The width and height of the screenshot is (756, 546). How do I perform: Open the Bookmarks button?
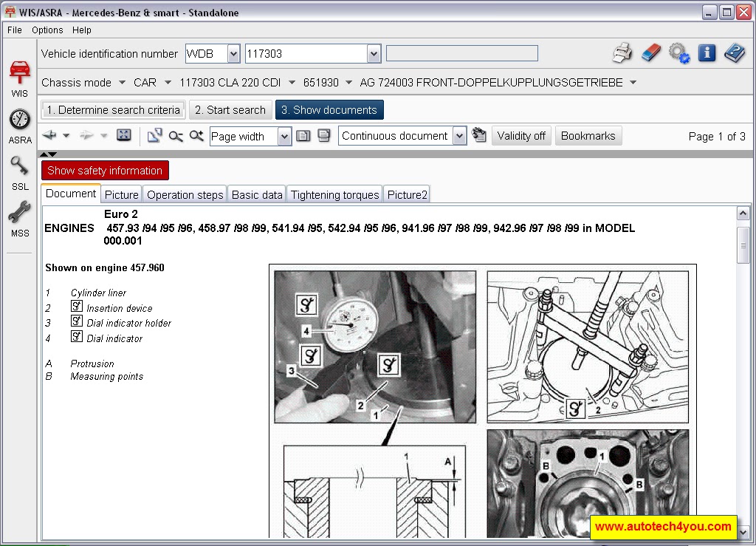point(588,136)
